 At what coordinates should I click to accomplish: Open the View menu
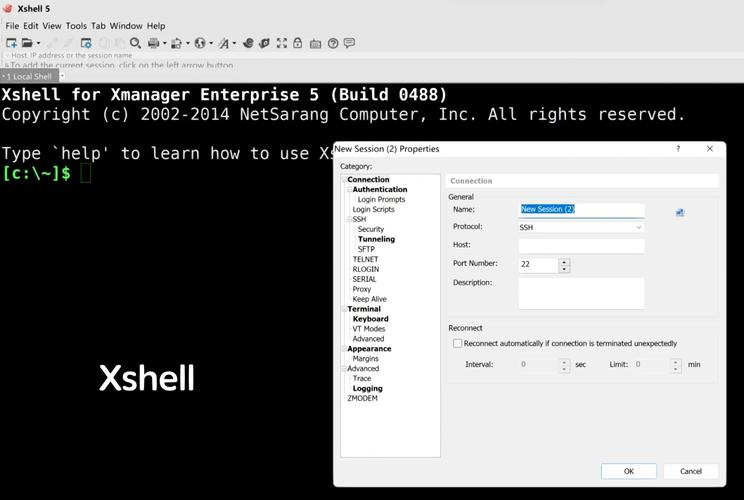point(52,26)
